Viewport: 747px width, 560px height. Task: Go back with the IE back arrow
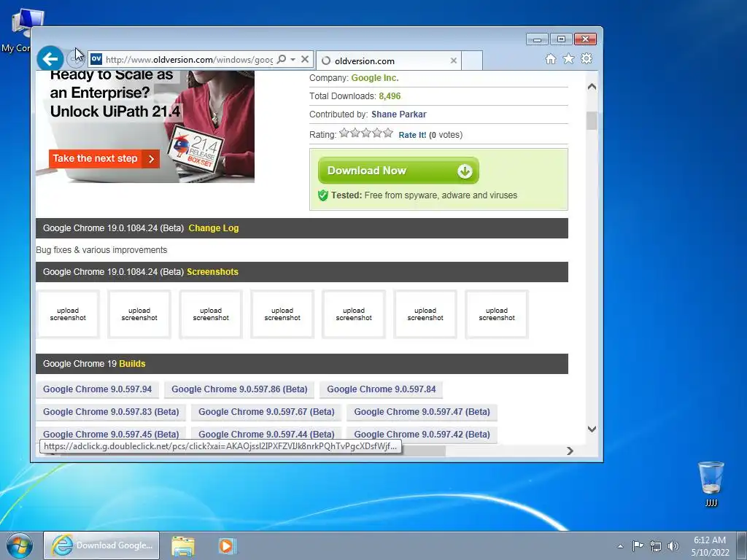pyautogui.click(x=50, y=59)
